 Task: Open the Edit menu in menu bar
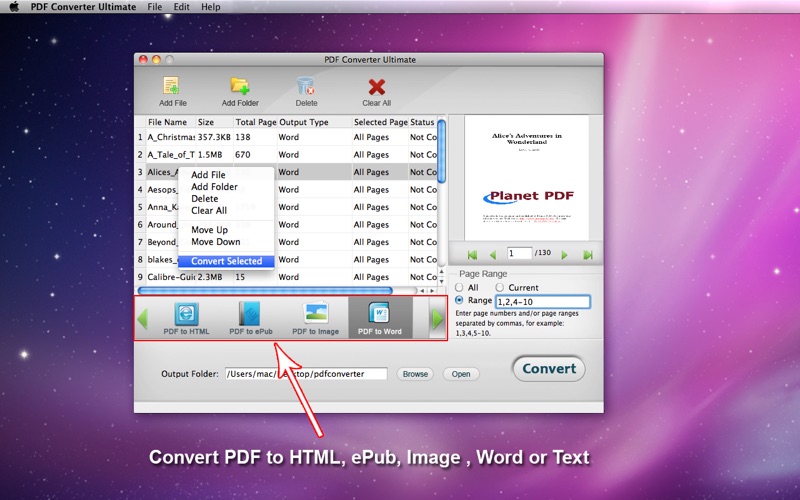pyautogui.click(x=181, y=7)
